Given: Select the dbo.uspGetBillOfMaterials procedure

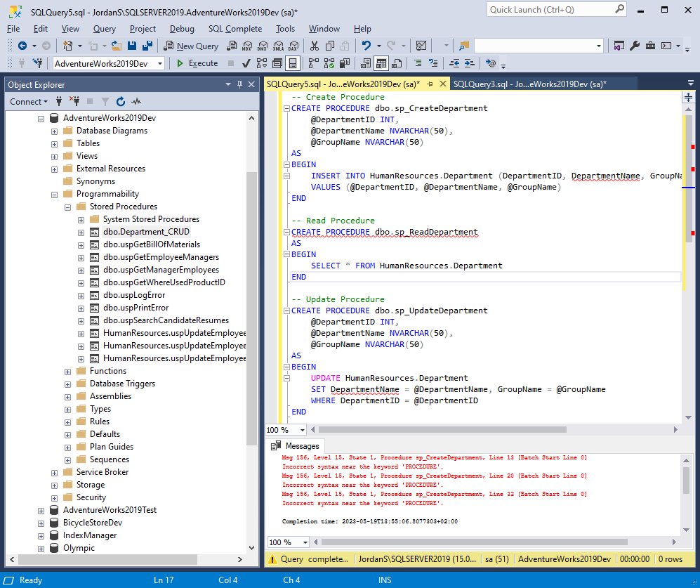Looking at the screenshot, I should (152, 244).
